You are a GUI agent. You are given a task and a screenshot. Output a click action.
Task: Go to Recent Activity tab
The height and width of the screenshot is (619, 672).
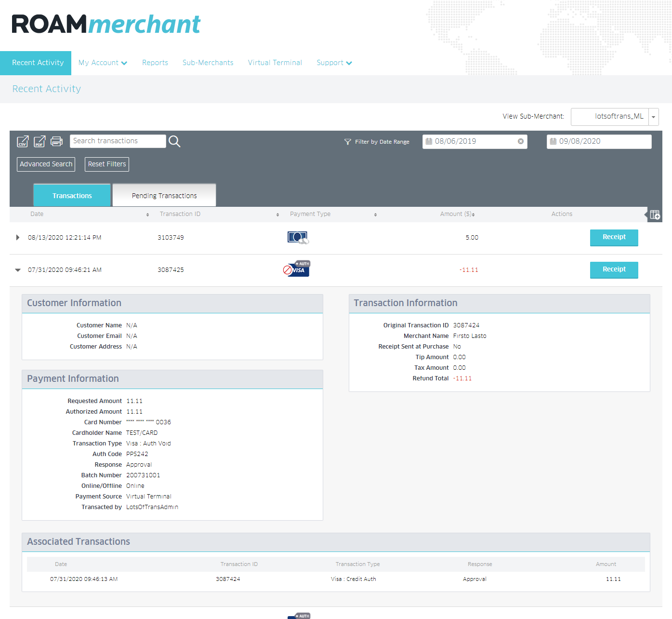click(36, 63)
